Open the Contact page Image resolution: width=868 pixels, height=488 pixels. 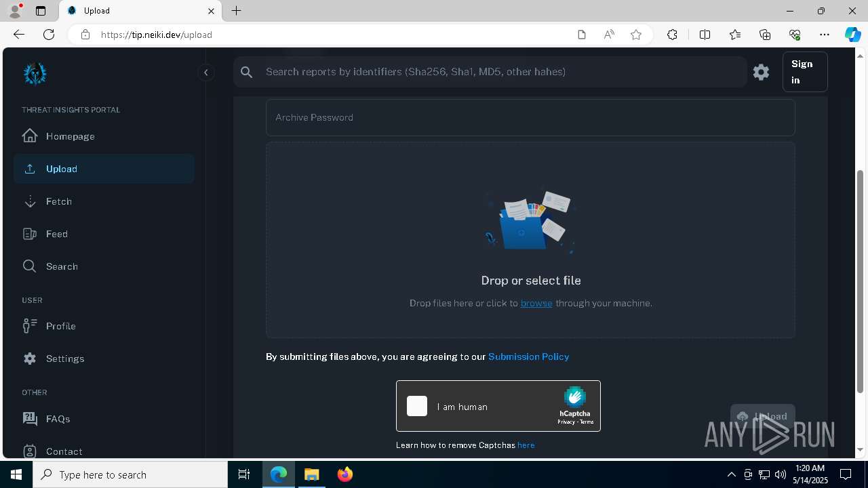(x=104, y=451)
